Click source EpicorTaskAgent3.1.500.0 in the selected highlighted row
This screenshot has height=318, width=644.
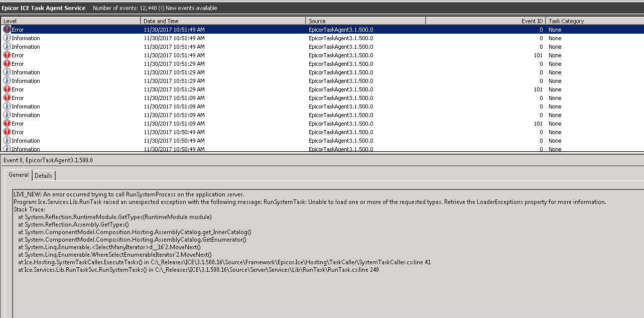click(341, 30)
